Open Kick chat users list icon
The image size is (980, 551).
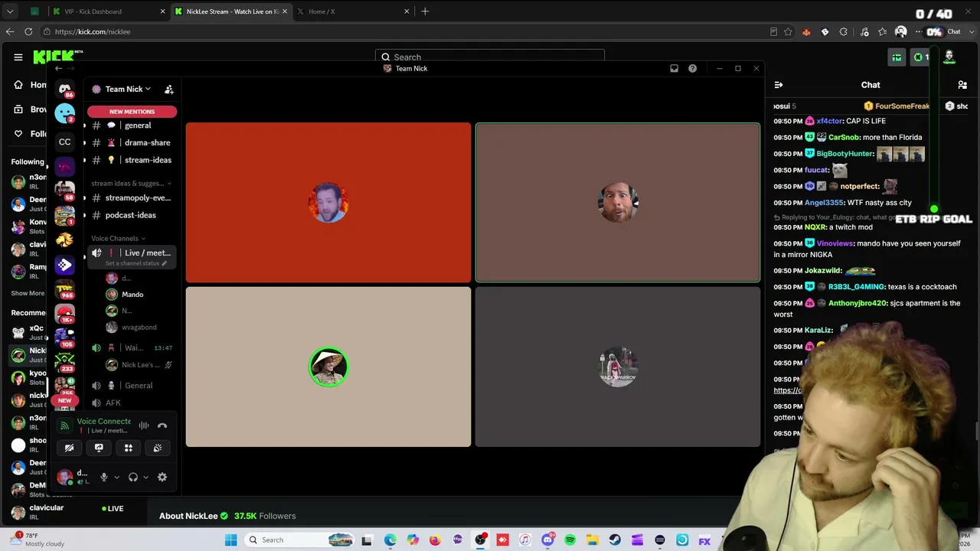(x=962, y=85)
